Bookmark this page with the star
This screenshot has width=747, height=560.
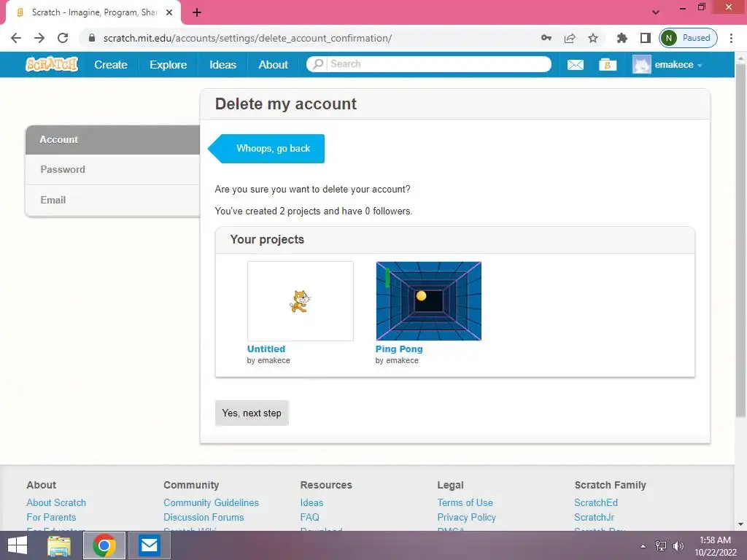[x=592, y=38]
